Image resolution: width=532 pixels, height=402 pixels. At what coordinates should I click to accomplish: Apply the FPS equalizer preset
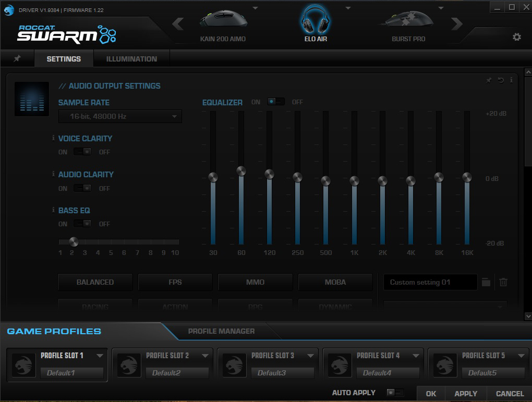point(175,282)
